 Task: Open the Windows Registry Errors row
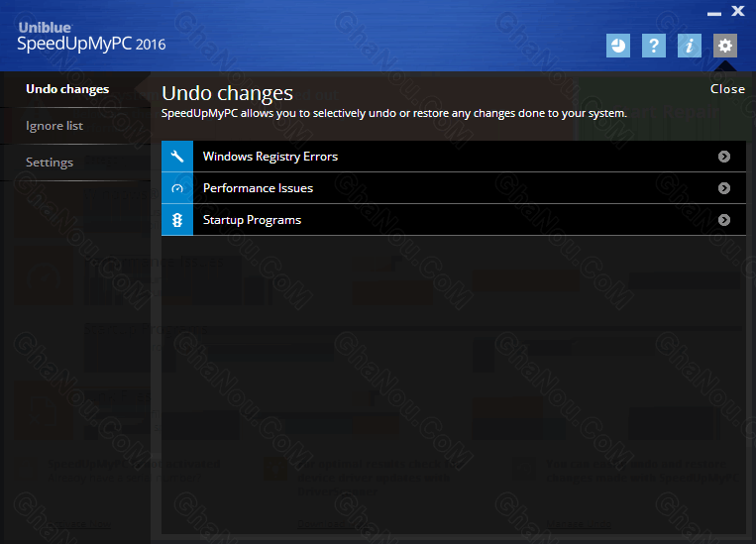click(454, 157)
